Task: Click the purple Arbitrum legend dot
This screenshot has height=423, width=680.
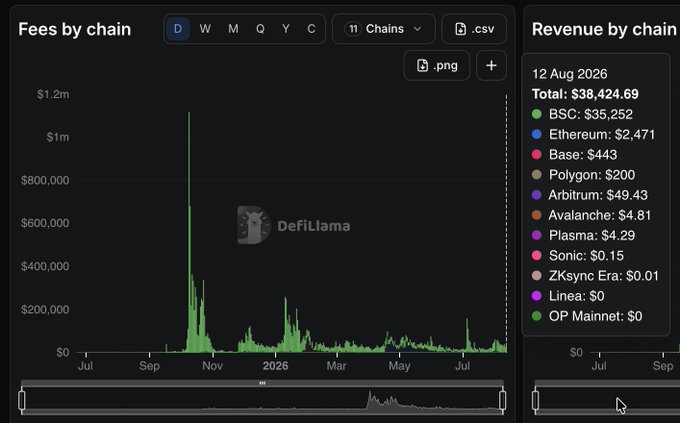Action: [x=536, y=195]
